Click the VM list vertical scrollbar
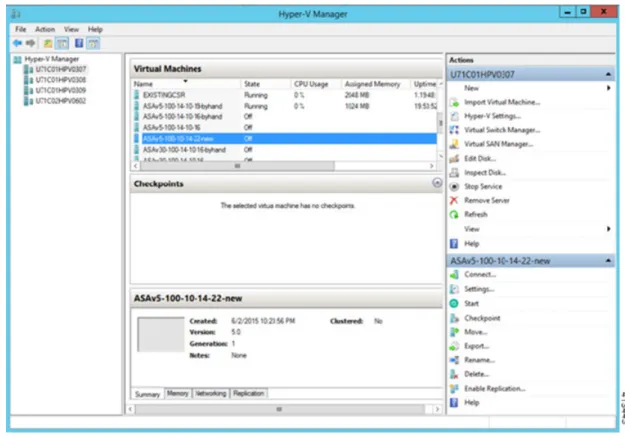 (440, 122)
